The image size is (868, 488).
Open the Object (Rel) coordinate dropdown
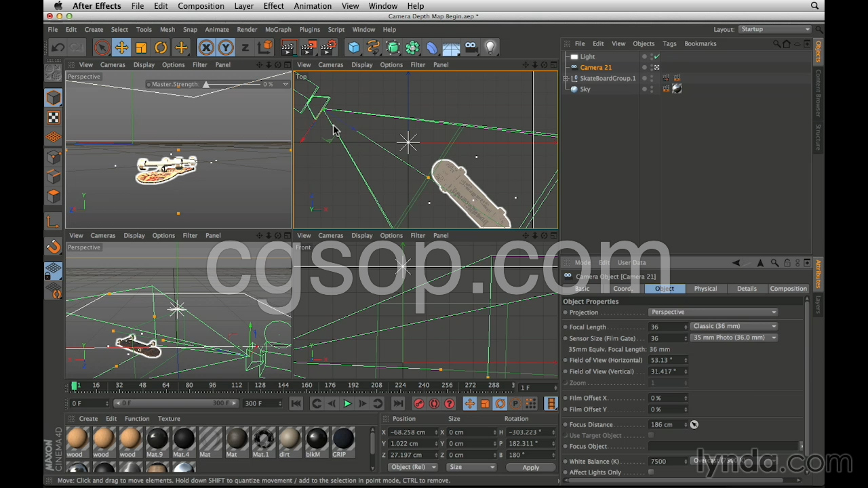[x=412, y=467]
